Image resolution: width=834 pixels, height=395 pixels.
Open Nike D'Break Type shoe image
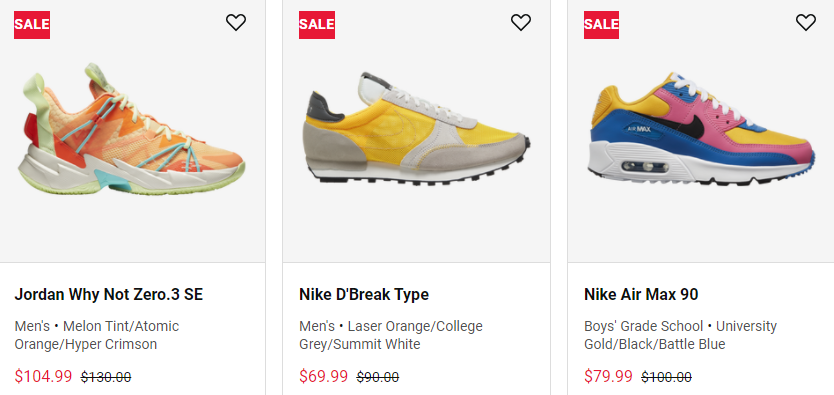tap(416, 129)
